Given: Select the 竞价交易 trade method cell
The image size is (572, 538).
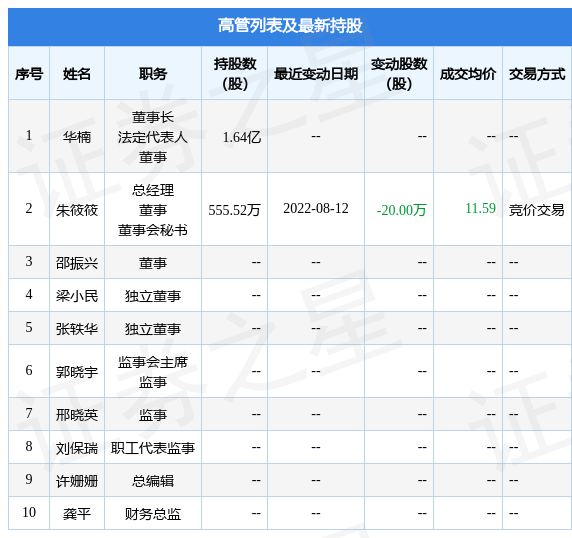Looking at the screenshot, I should [537, 210].
